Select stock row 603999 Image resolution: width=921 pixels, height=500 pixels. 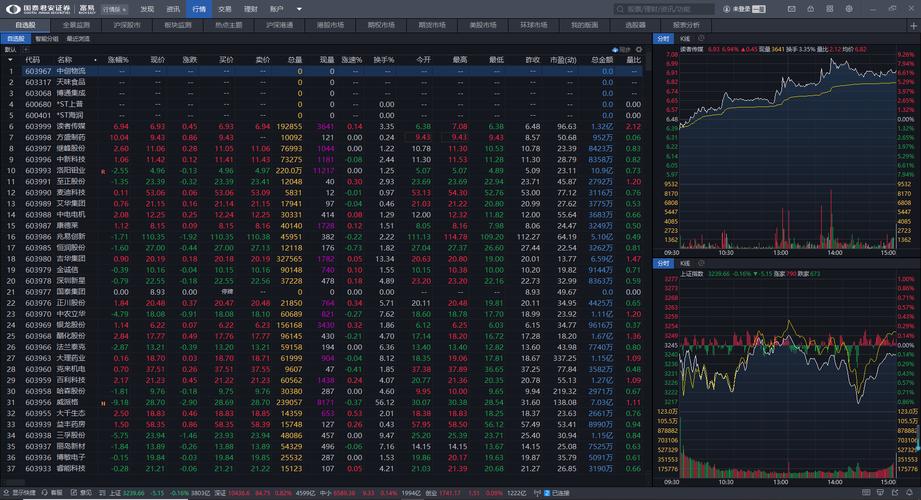pos(322,126)
